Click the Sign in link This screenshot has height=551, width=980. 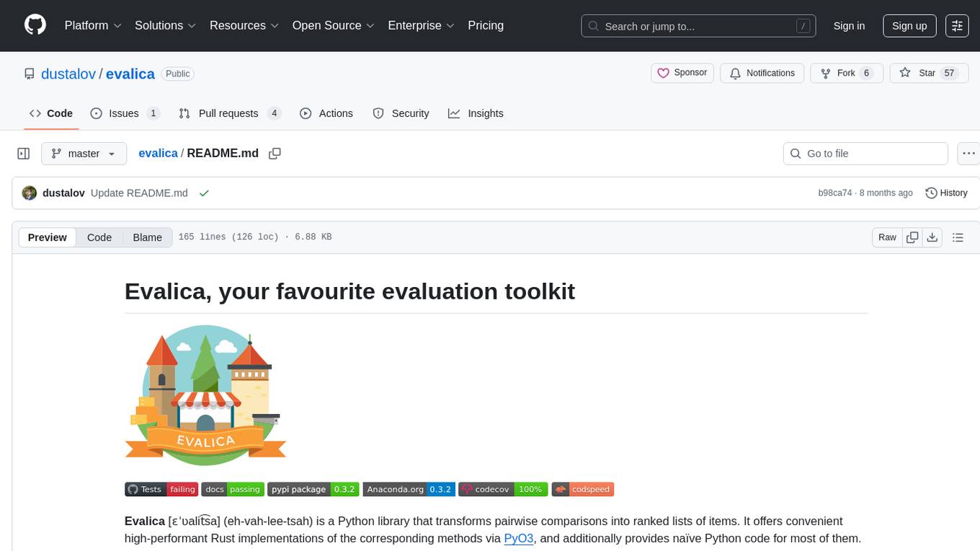(x=849, y=26)
